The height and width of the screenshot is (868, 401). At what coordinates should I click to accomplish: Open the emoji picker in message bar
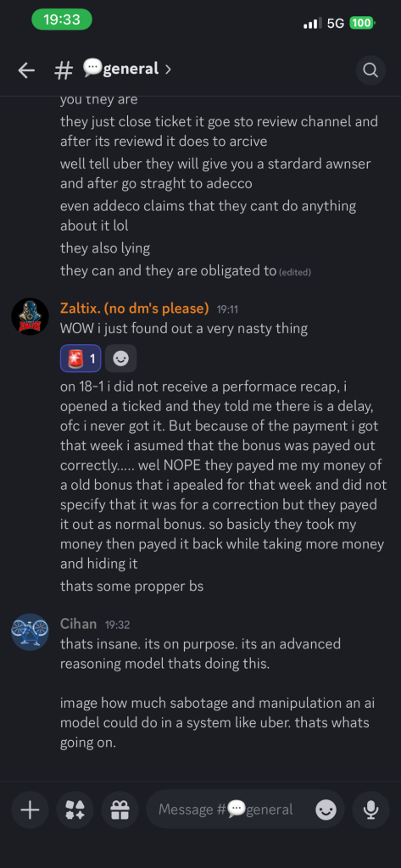click(326, 810)
